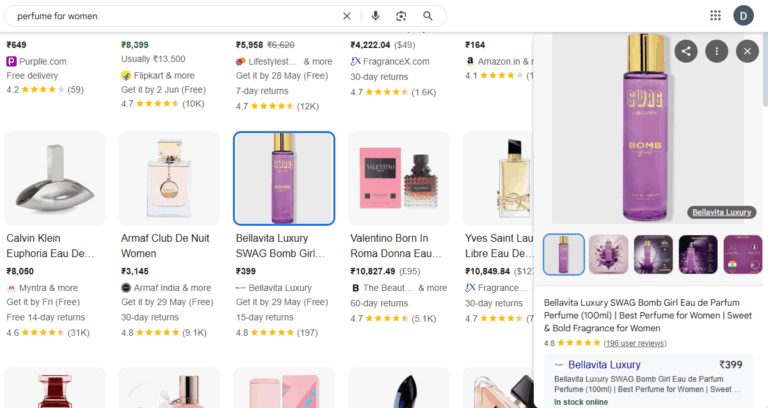Start voice search with microphone icon
Viewport: 768px width, 408px height.
375,16
